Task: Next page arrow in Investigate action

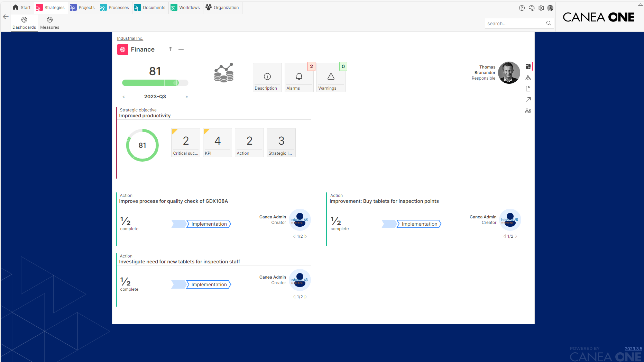Action: point(306,297)
